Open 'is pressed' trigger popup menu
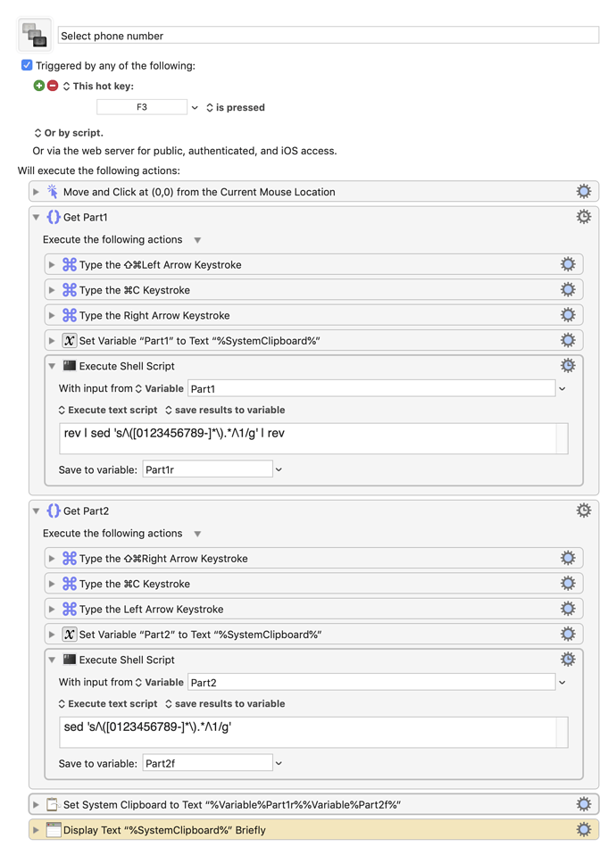This screenshot has height=855, width=616. pyautogui.click(x=235, y=107)
